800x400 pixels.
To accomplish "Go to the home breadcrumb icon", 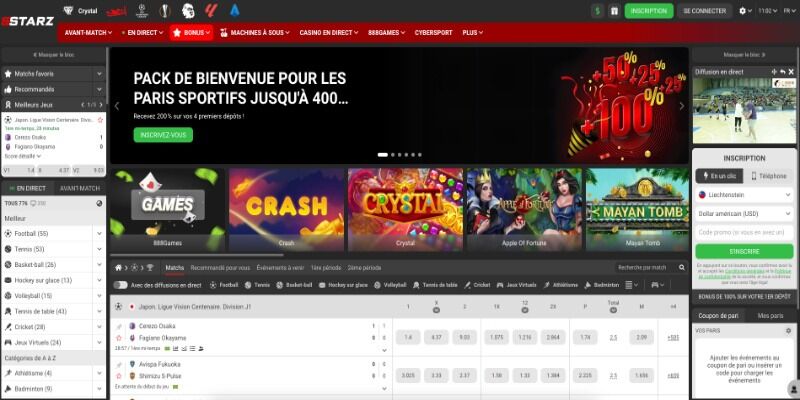I will (118, 267).
